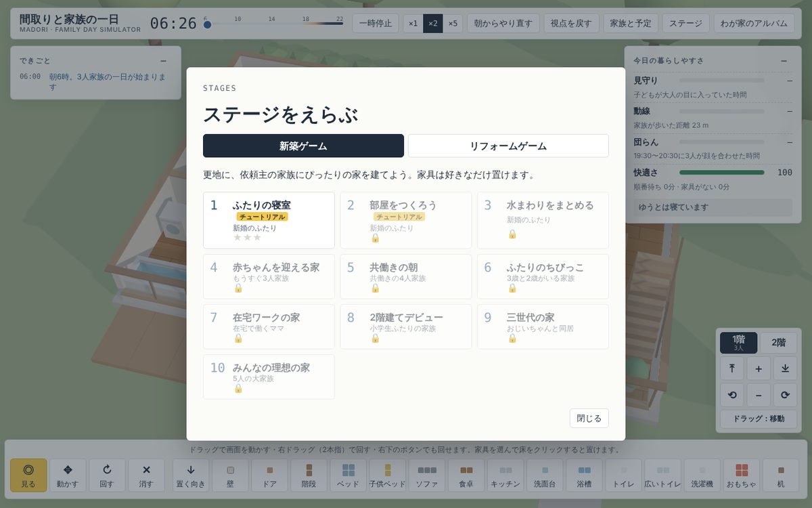Choose the 子供ベッド child bed item
Viewport: 812px width, 508px height.
(388, 475)
